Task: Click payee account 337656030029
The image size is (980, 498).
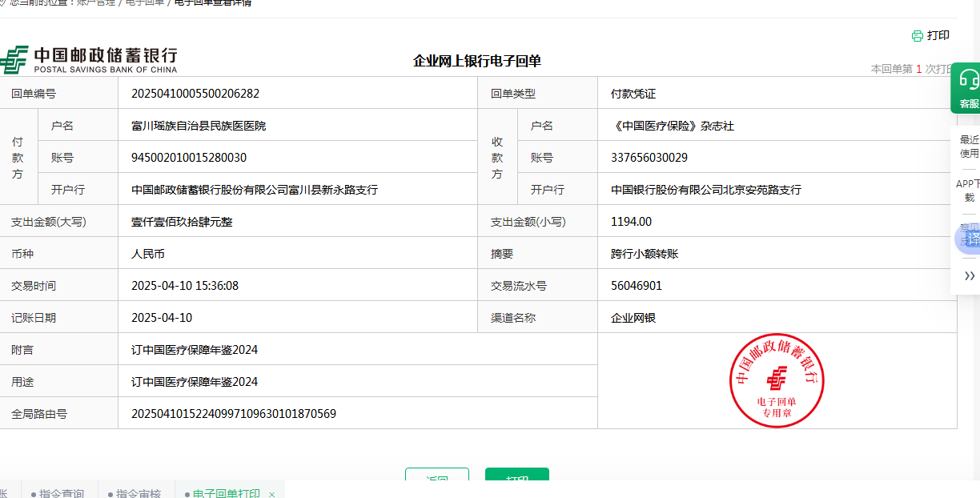Action: [x=649, y=158]
